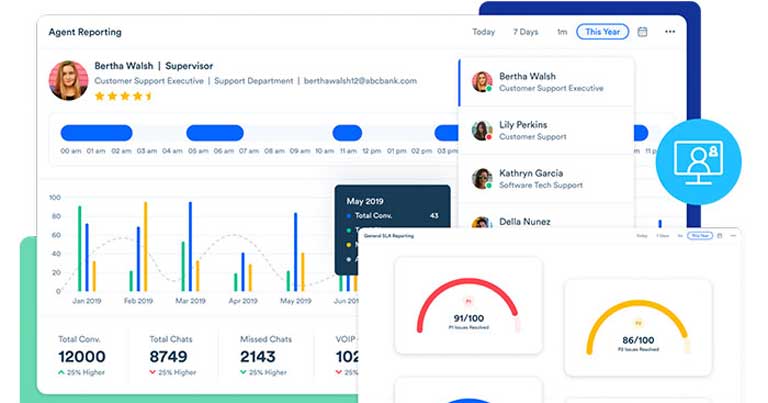Click the green down arrow under Missed Chats
Screen dimensions: 768x403
243,372
